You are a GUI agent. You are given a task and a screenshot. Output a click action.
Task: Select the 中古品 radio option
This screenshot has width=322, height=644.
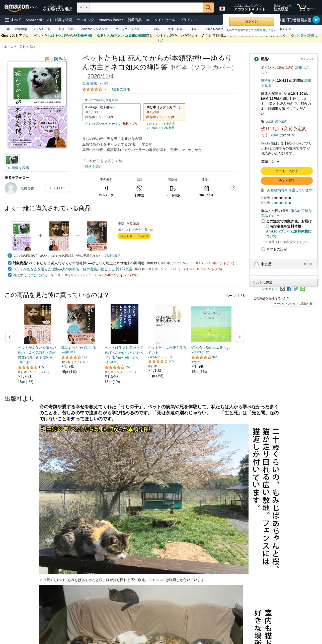[x=256, y=264]
